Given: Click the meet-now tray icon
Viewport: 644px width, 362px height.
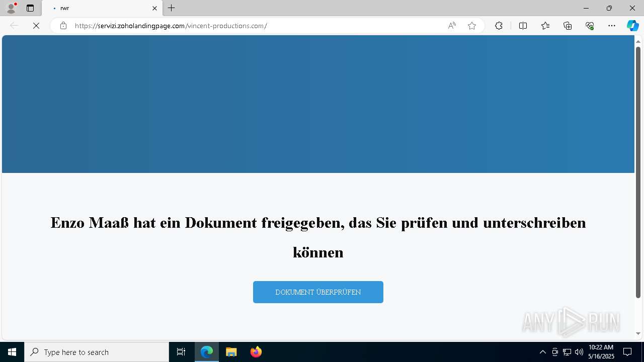Looking at the screenshot, I should click(555, 352).
